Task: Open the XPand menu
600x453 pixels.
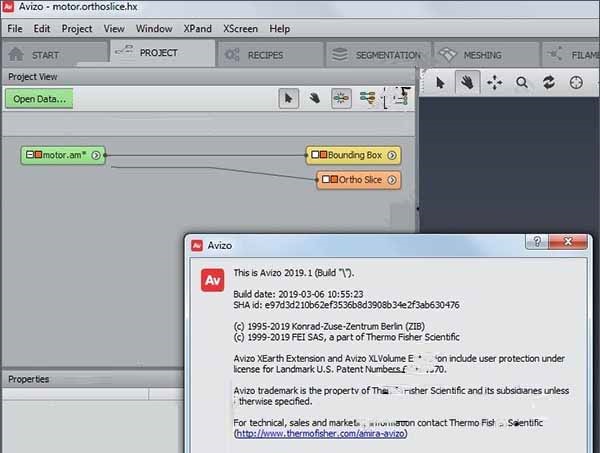Action: 197,29
